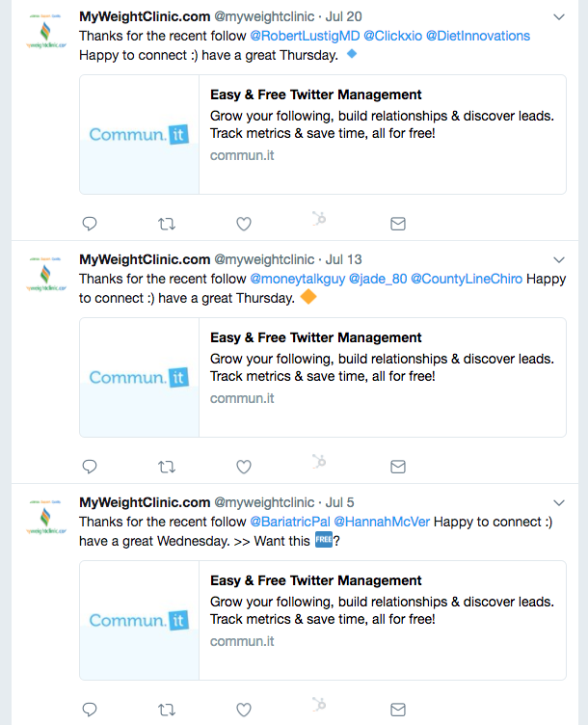Open the @RobertLustigMD mention link
The image size is (588, 725).
304,36
